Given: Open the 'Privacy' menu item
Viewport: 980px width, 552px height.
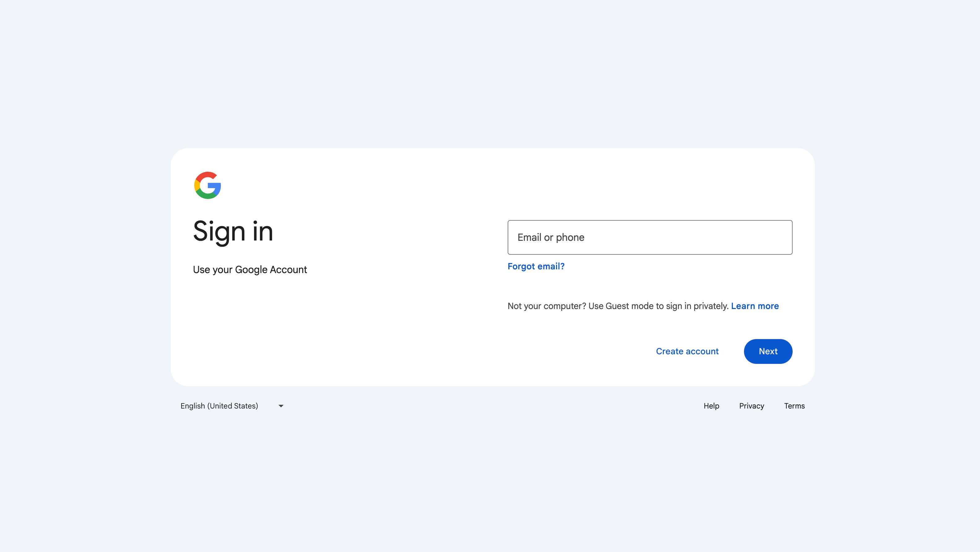Looking at the screenshot, I should click(752, 405).
